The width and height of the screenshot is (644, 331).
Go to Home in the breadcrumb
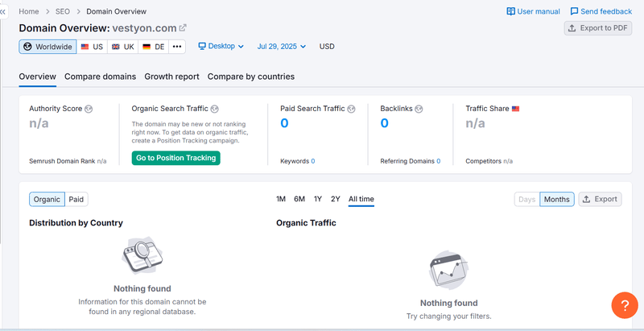(29, 11)
